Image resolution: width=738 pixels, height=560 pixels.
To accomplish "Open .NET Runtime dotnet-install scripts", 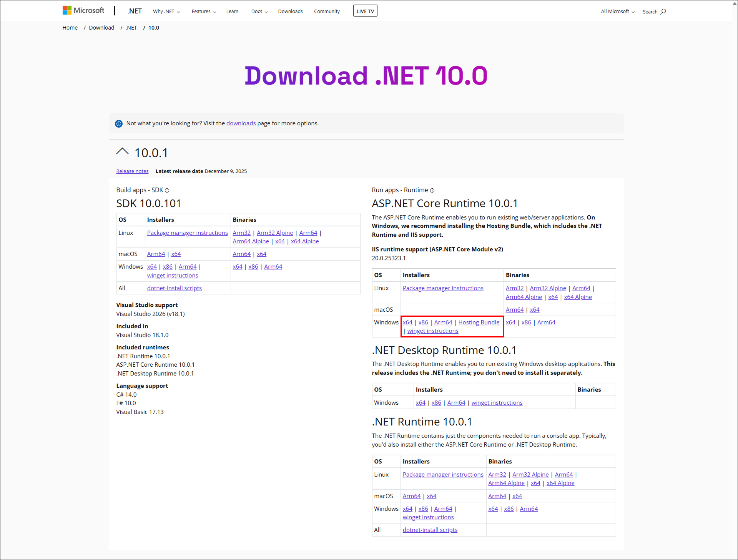I will pos(430,530).
